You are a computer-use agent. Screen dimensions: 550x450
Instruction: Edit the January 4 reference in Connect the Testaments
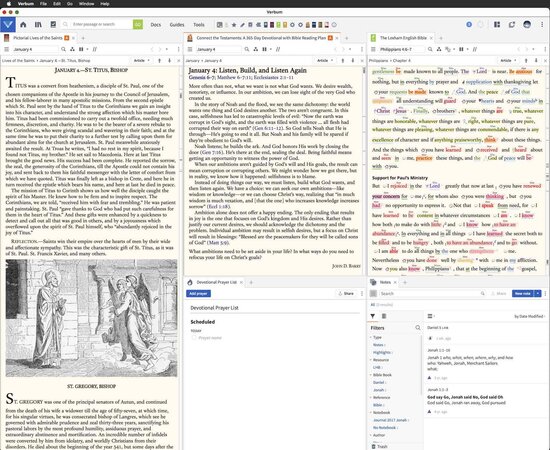pos(219,49)
